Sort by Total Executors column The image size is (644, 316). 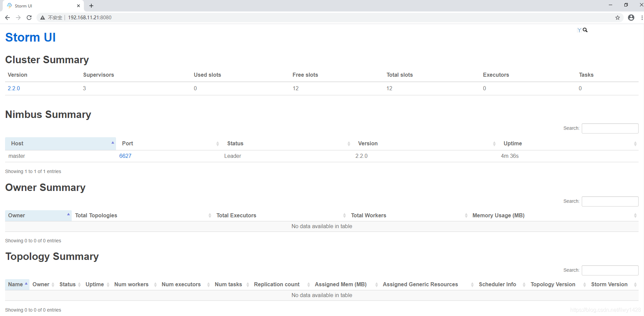tap(280, 216)
